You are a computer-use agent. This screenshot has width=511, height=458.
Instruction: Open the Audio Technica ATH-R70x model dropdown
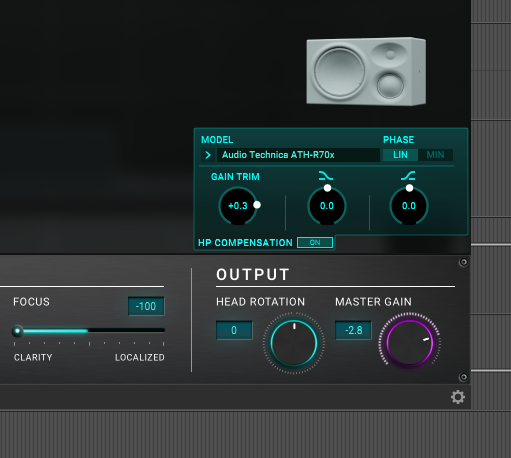298,155
